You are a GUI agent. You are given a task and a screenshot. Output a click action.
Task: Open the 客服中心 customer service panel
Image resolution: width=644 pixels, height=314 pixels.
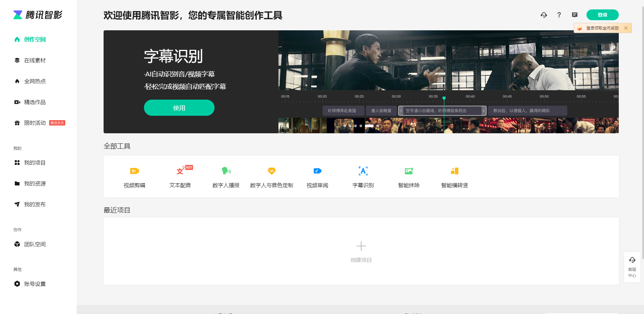(x=632, y=266)
